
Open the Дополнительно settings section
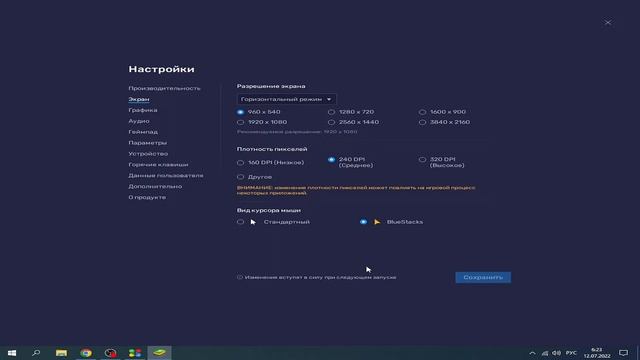tap(155, 186)
